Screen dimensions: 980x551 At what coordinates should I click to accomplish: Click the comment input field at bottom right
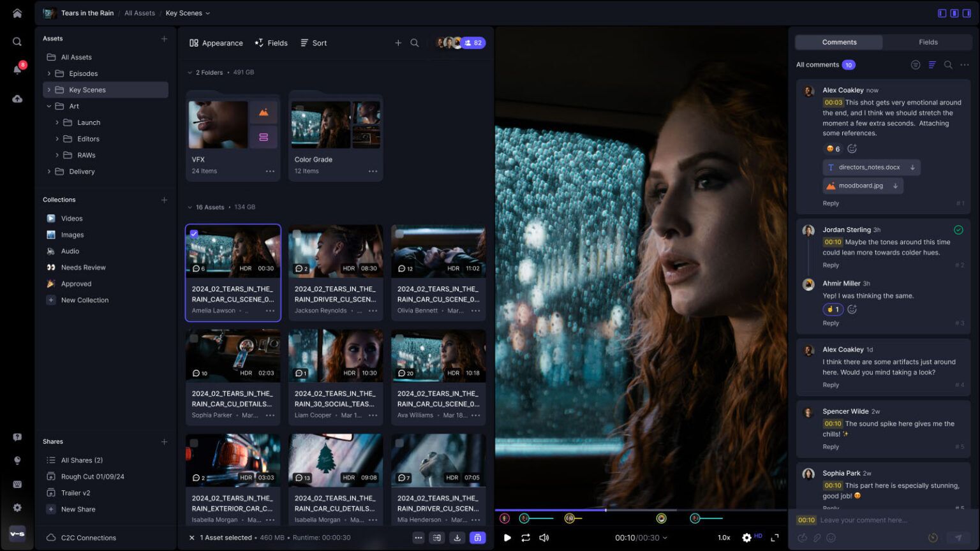[880, 520]
